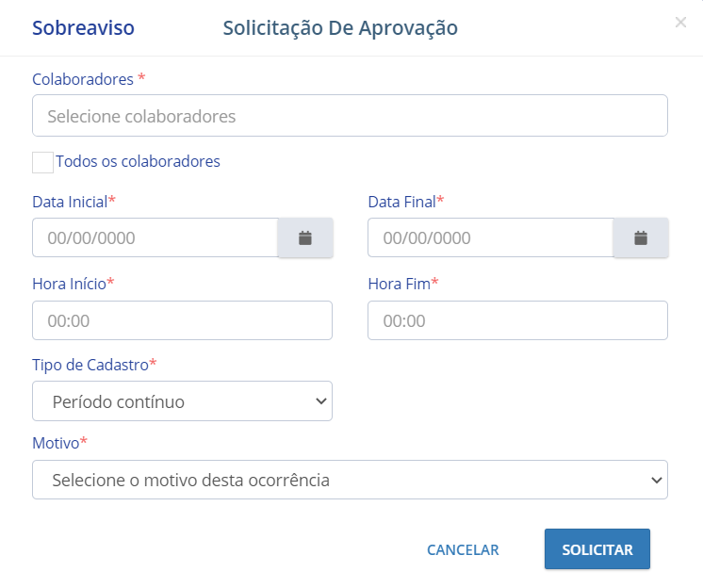Viewport: 703px width, 588px height.
Task: Open the Data Final calendar picker
Action: 641,237
